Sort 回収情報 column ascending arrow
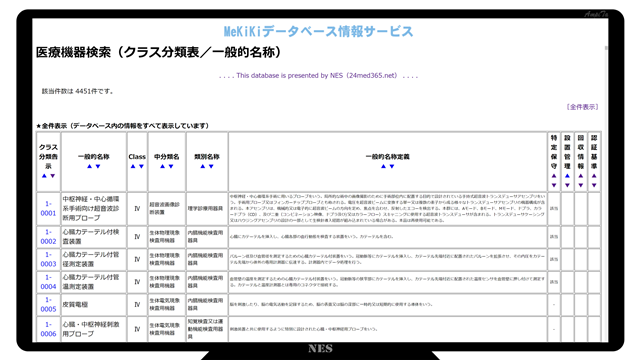The width and height of the screenshot is (640, 360). tap(581, 176)
